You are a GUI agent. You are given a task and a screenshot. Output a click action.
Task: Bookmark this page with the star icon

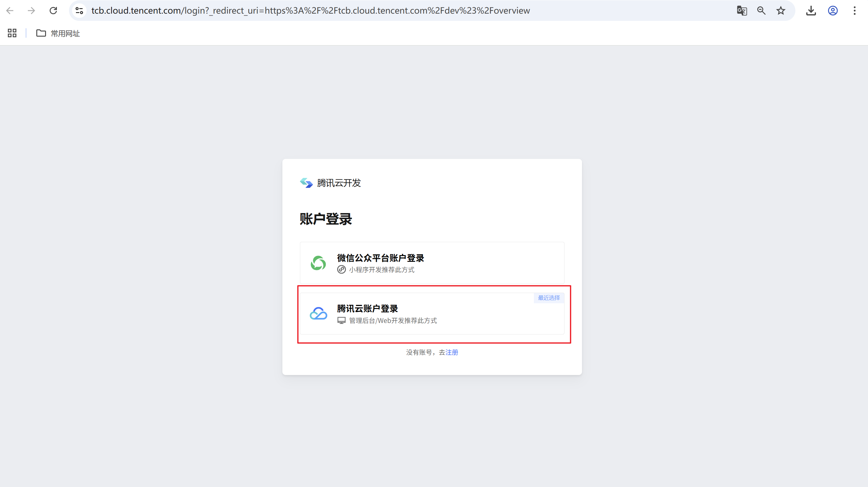[x=781, y=11]
